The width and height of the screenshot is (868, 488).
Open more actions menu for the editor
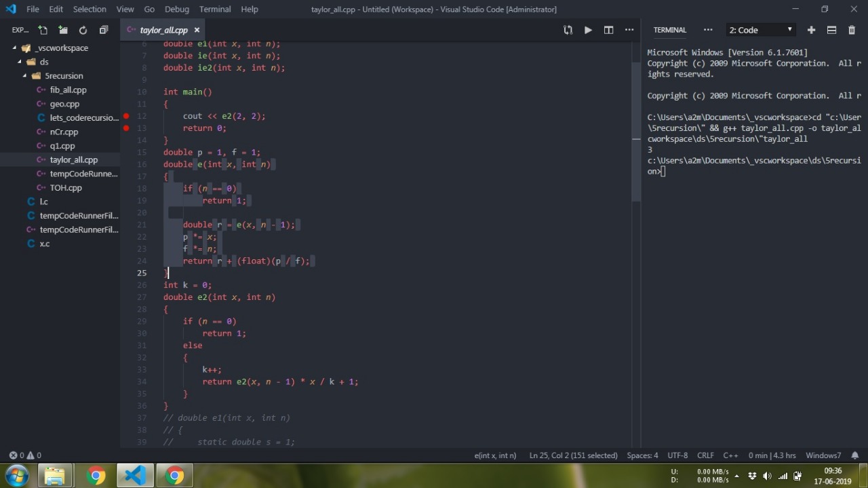coord(629,30)
